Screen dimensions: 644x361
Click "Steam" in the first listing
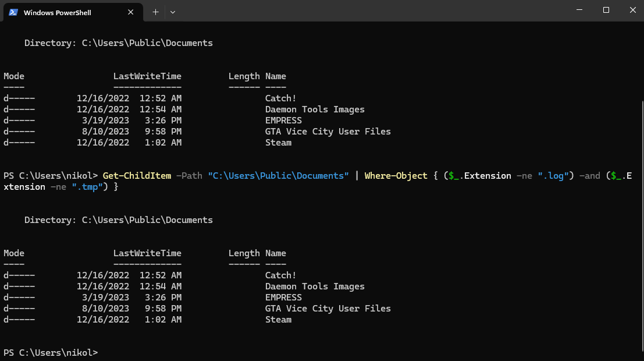click(x=278, y=143)
